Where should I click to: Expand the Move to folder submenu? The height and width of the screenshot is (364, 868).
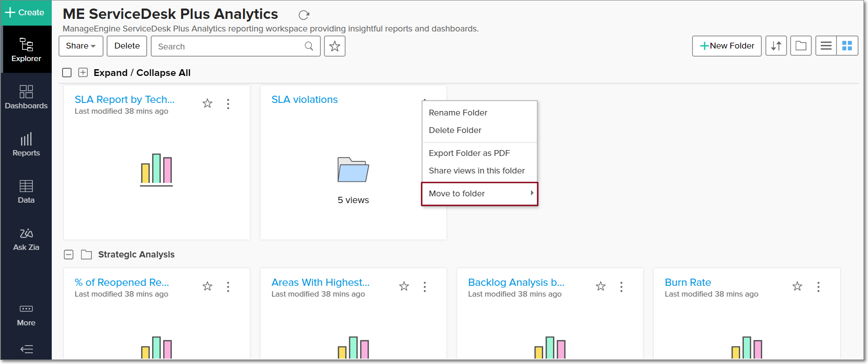tap(480, 194)
